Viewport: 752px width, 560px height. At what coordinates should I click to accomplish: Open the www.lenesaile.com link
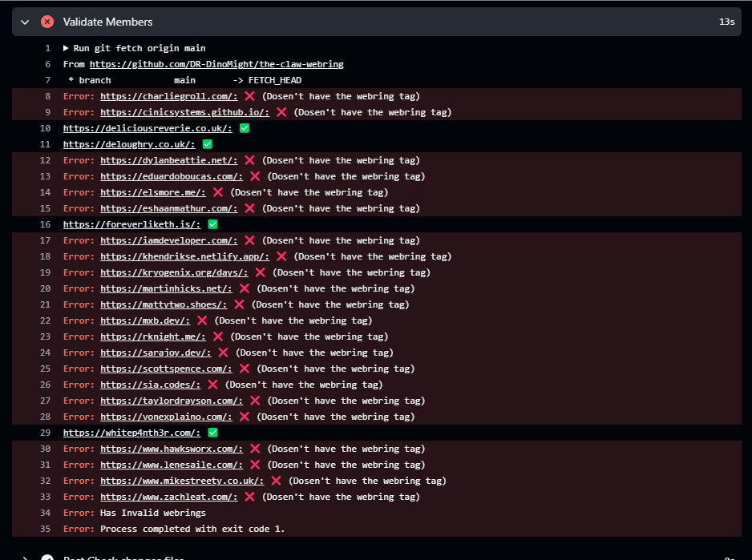pos(172,465)
